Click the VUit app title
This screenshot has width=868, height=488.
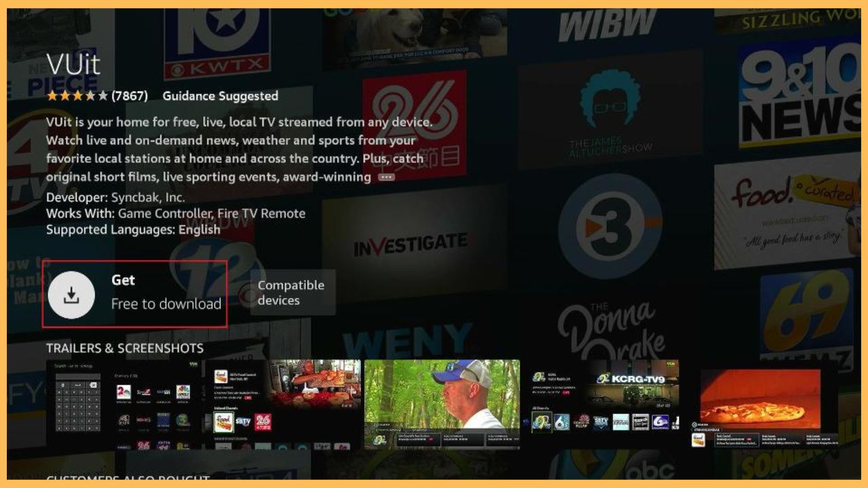pos(73,64)
